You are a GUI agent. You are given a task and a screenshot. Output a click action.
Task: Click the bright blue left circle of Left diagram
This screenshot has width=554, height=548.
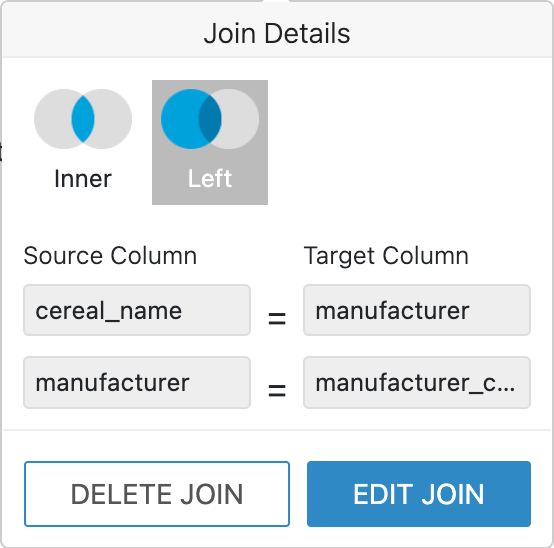tap(178, 119)
